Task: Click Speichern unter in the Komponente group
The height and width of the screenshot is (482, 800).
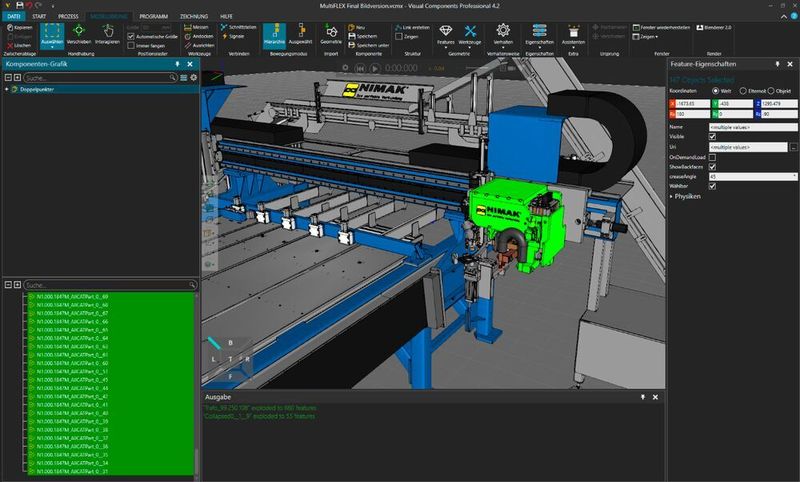Action: coord(368,45)
